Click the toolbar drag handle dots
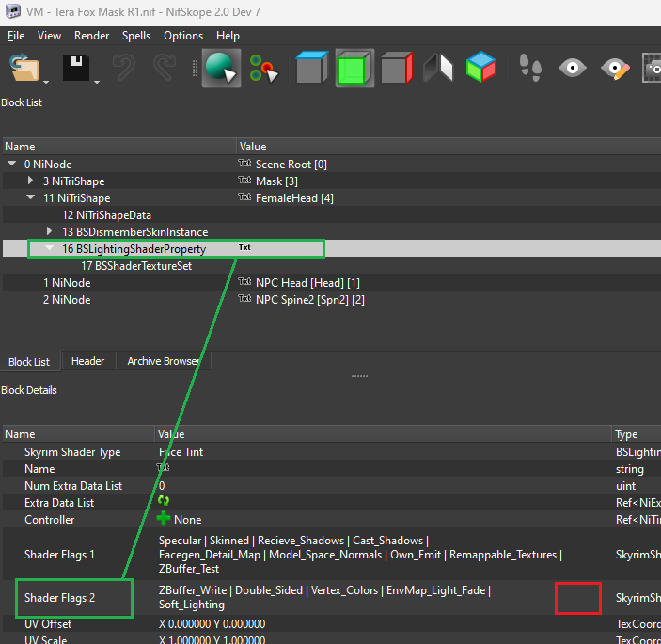The width and height of the screenshot is (661, 644). (196, 69)
